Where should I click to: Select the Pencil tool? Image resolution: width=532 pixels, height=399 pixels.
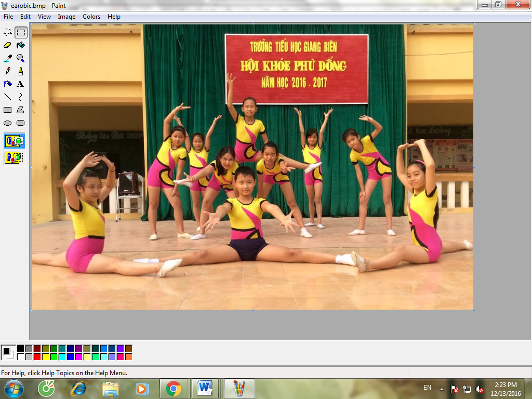[8, 71]
